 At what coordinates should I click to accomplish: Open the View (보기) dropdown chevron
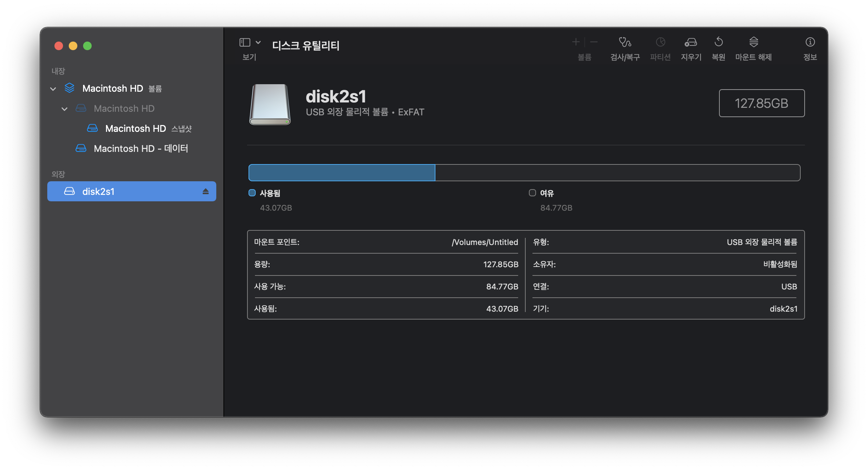258,42
